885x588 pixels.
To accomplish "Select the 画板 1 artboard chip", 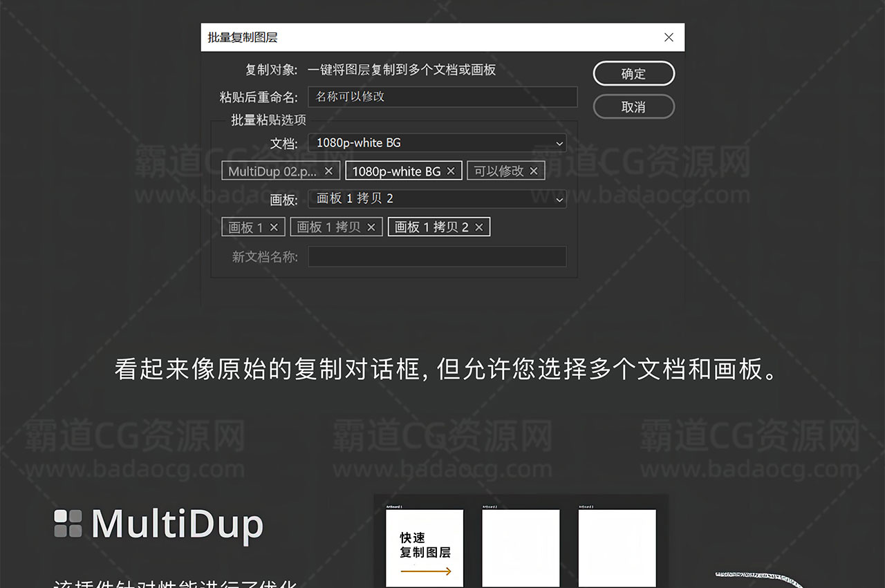I will [x=245, y=227].
